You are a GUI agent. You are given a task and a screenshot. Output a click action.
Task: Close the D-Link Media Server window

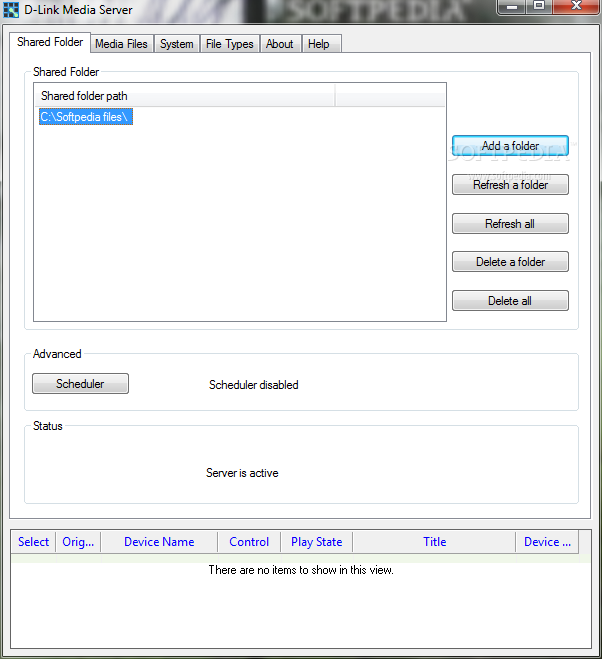(x=576, y=6)
